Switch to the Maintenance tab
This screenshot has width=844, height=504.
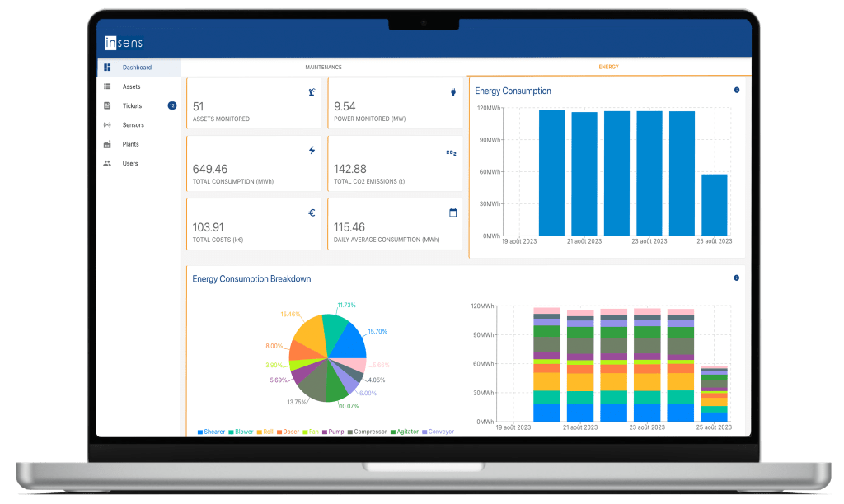click(x=323, y=67)
